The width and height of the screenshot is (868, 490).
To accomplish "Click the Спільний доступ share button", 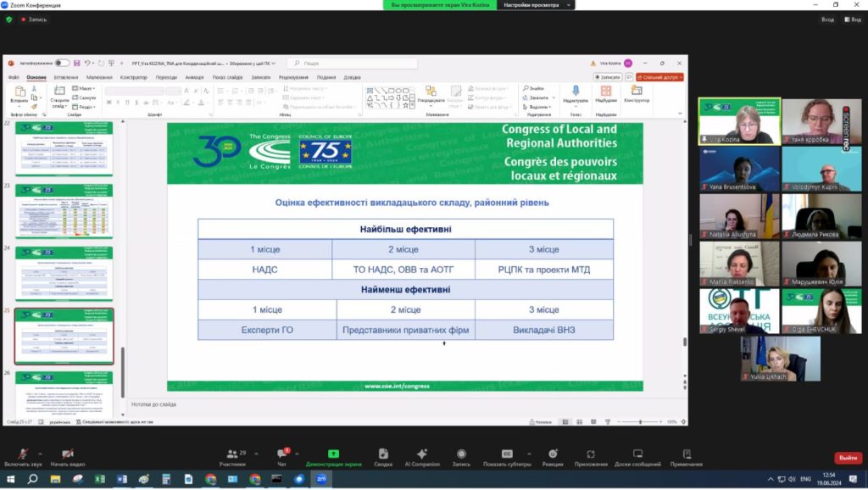I will [659, 77].
